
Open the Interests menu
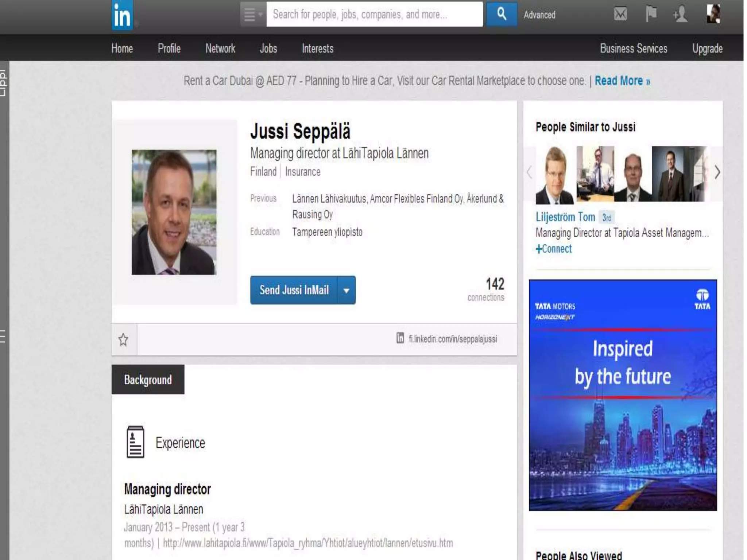318,48
